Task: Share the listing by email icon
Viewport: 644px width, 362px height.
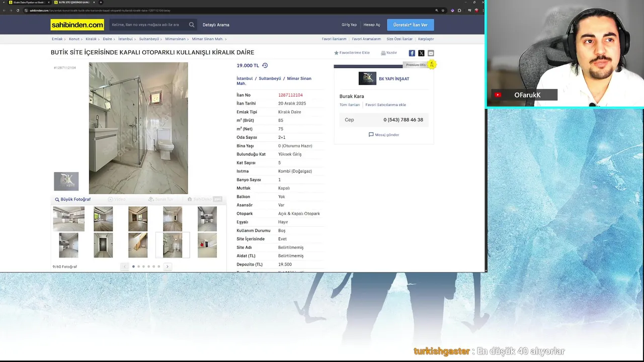Action: coord(431,53)
